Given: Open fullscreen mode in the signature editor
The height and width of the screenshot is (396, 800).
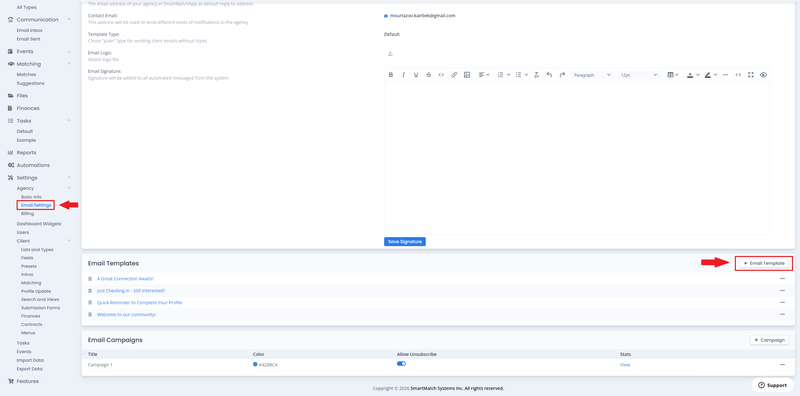Looking at the screenshot, I should tap(751, 75).
